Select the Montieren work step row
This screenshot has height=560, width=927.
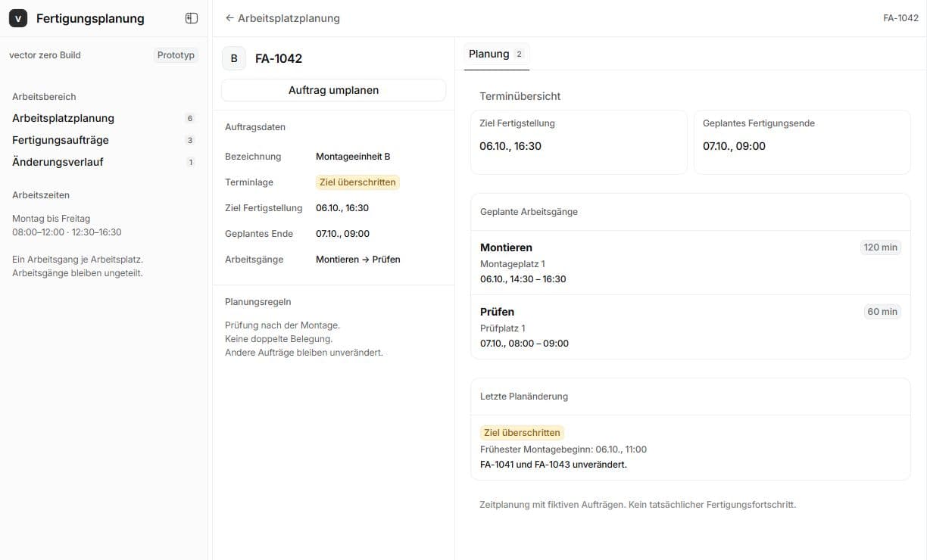coord(690,263)
